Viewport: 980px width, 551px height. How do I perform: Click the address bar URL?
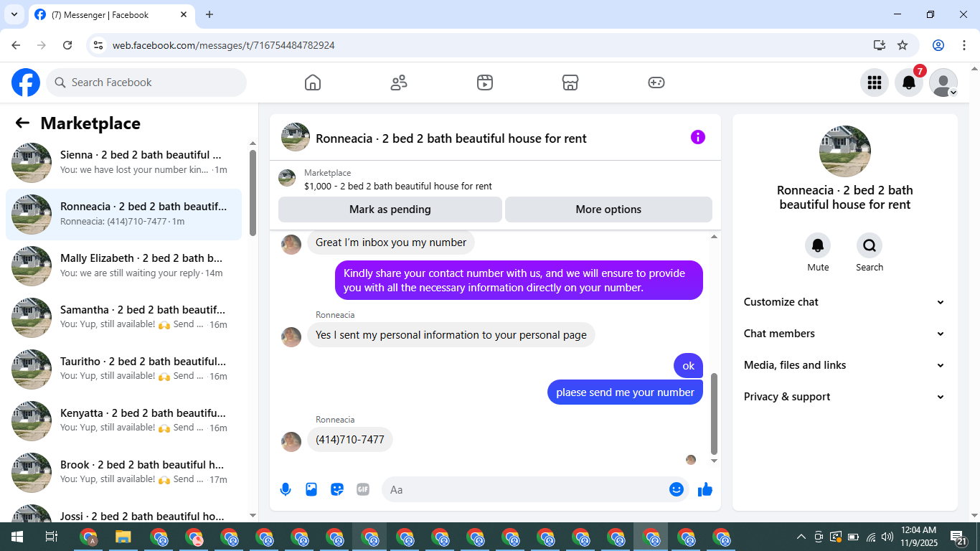224,45
